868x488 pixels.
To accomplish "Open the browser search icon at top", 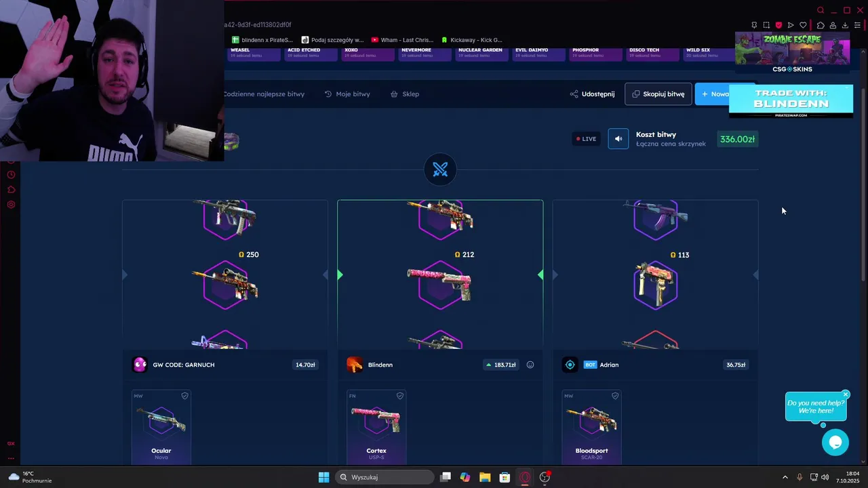I will [x=821, y=10].
